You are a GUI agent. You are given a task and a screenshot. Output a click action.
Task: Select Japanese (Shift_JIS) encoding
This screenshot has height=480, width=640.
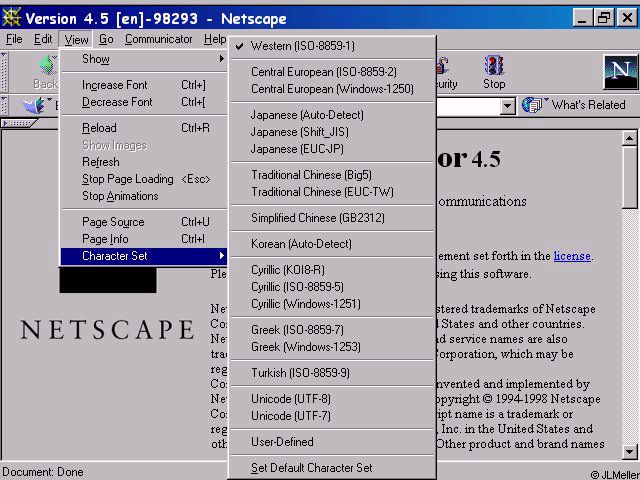(x=333, y=132)
